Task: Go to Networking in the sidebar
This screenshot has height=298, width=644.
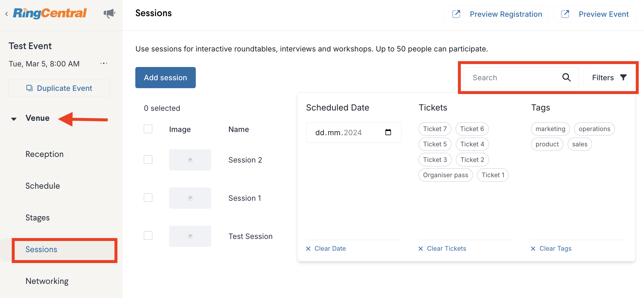Action: 47,281
